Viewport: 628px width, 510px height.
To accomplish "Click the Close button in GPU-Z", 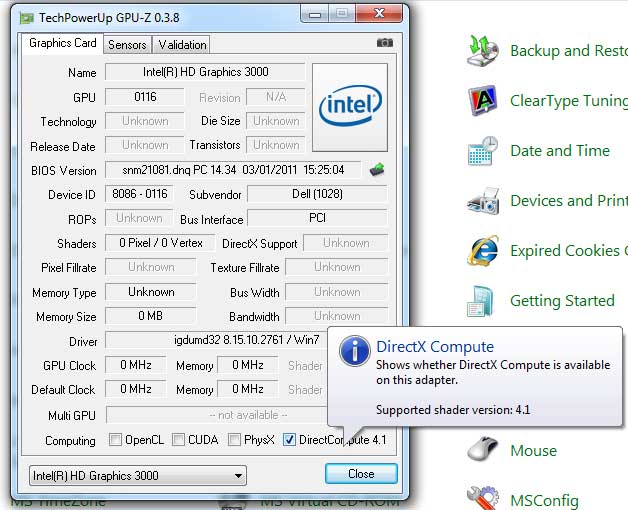I will point(361,474).
